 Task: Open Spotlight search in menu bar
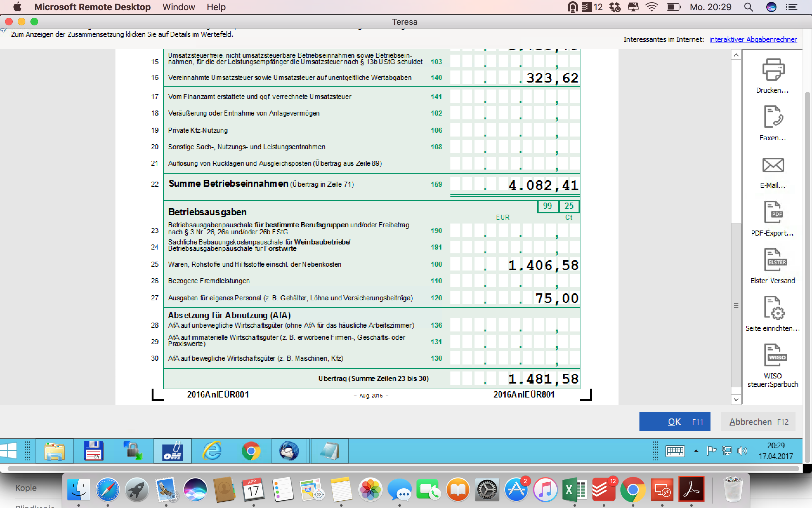pyautogui.click(x=749, y=7)
